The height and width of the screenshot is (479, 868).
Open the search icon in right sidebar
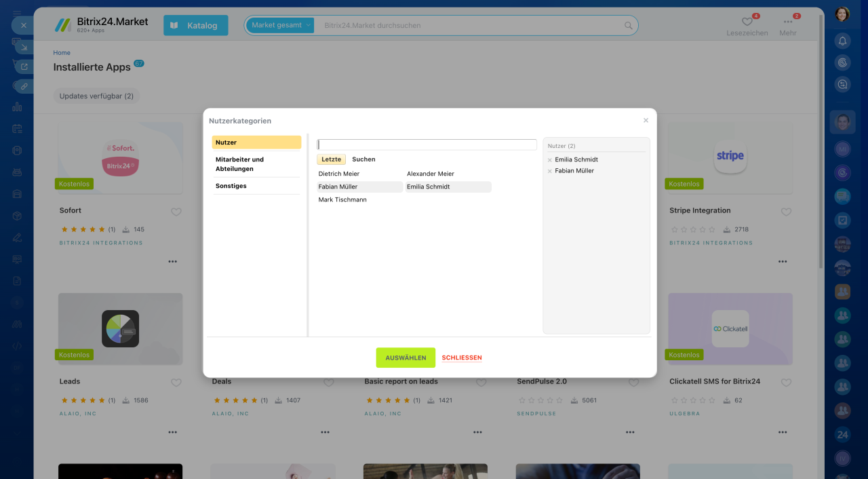click(x=842, y=85)
